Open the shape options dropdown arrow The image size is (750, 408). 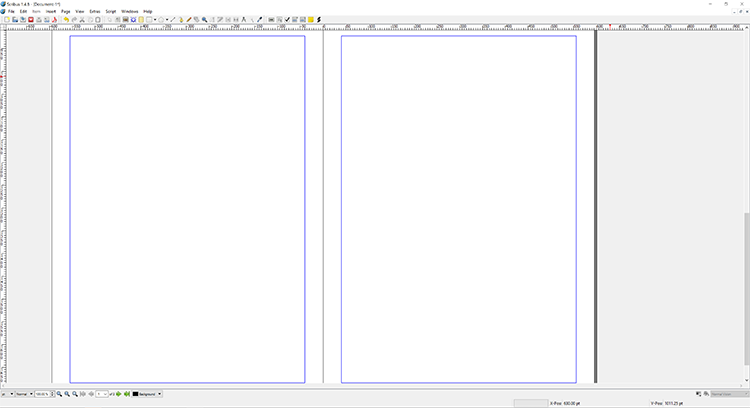tap(155, 20)
